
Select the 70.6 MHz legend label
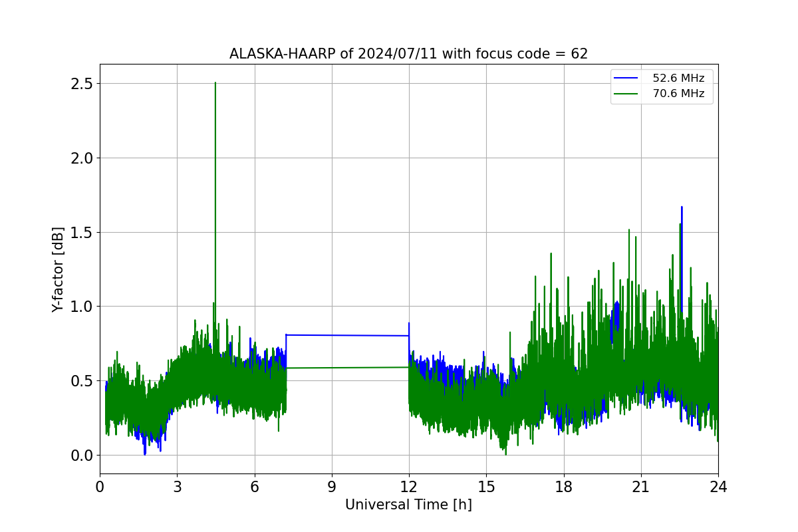(x=678, y=94)
